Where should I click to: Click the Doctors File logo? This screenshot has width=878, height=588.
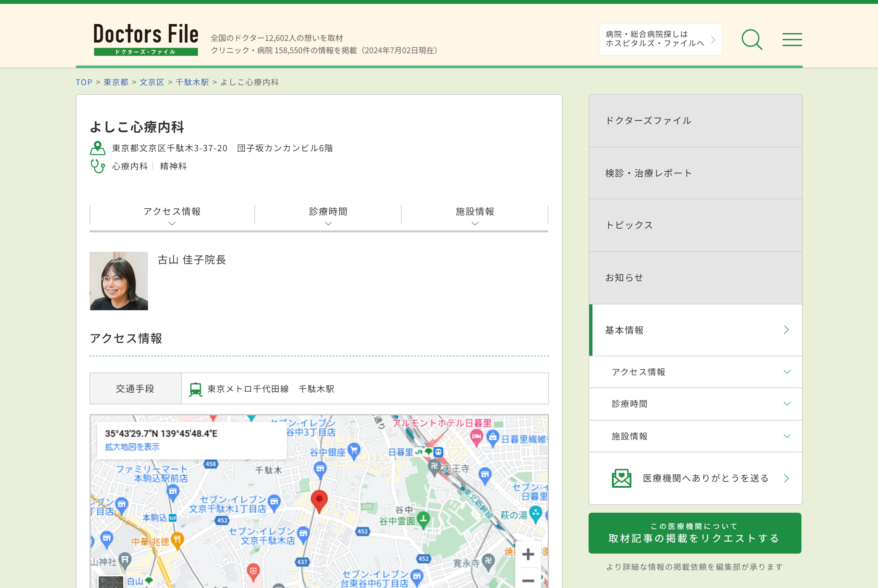(146, 39)
